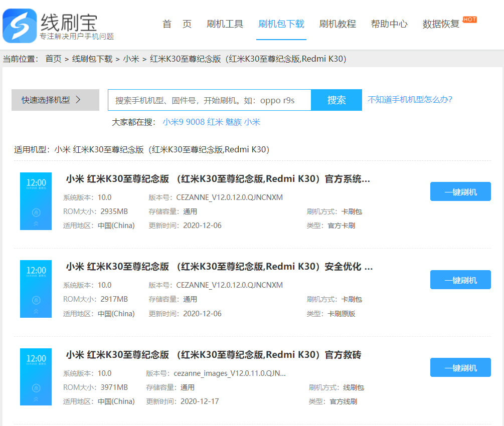Click the 线刷宝 logo icon
This screenshot has width=504, height=426.
click(x=20, y=26)
